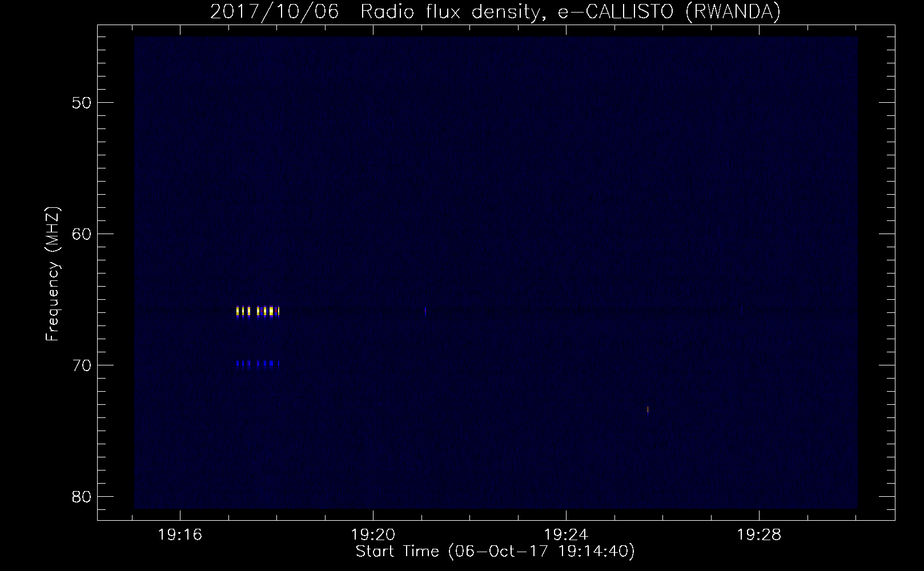
Task: Click the 19:28 time tick label
Action: [x=759, y=536]
